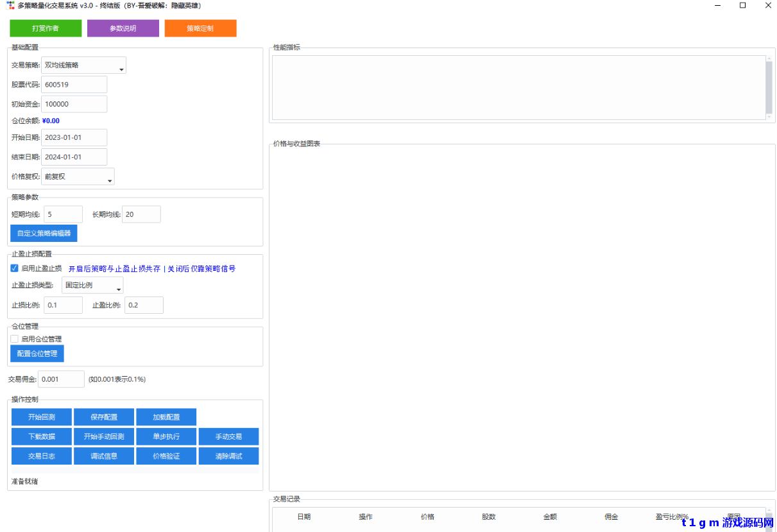Click the 加载配置 button
This screenshot has height=532, width=777.
[166, 416]
